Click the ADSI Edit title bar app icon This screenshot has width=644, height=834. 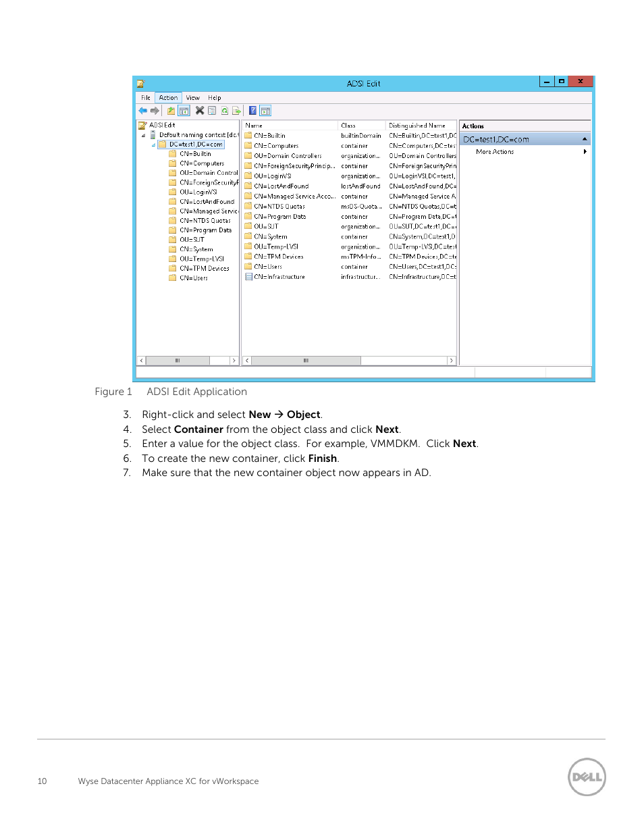tap(141, 84)
